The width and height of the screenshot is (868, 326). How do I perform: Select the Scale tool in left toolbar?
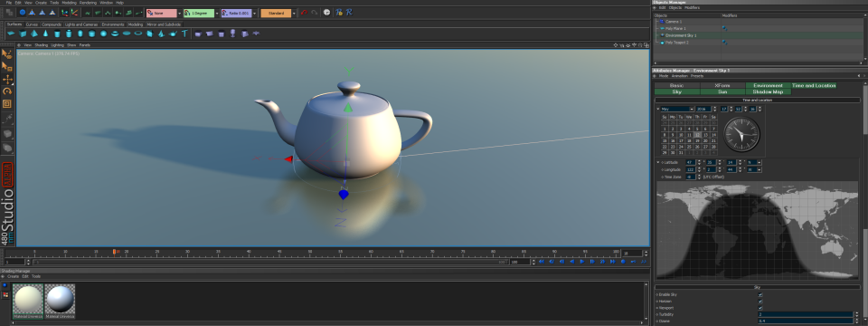point(7,103)
